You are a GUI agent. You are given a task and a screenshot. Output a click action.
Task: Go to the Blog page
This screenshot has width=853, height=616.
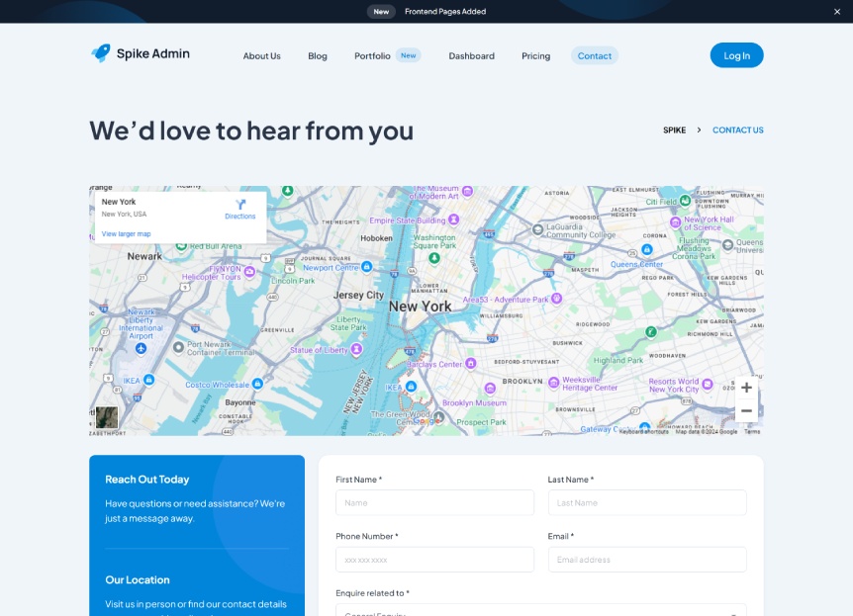[318, 55]
